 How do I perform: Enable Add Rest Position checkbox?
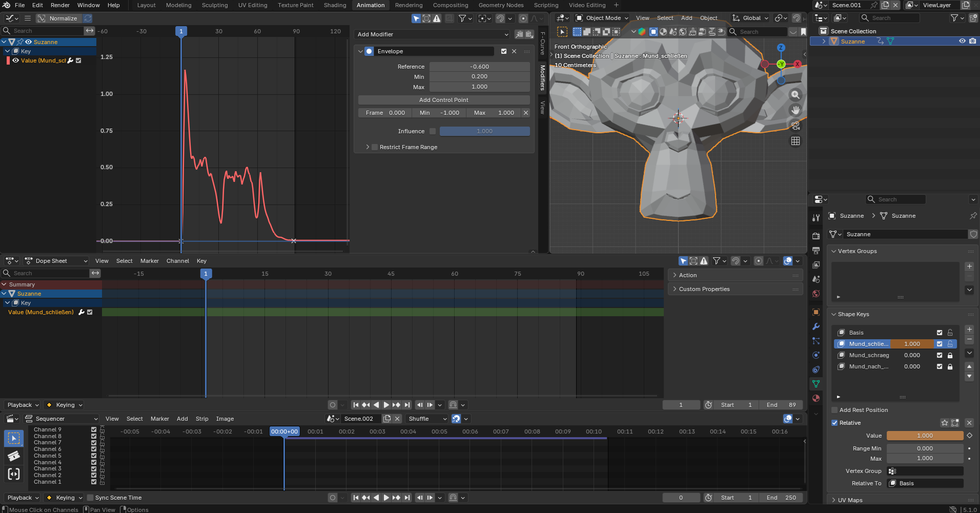(834, 410)
